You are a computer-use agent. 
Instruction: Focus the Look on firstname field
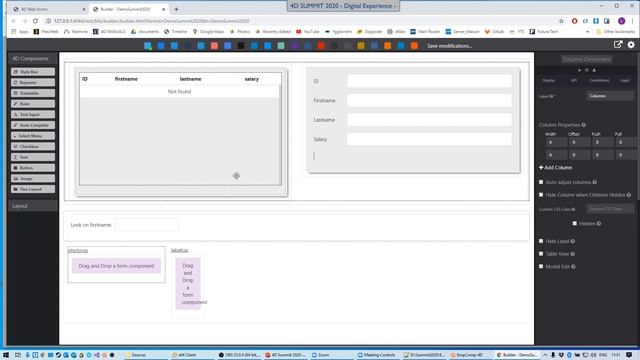[146, 224]
